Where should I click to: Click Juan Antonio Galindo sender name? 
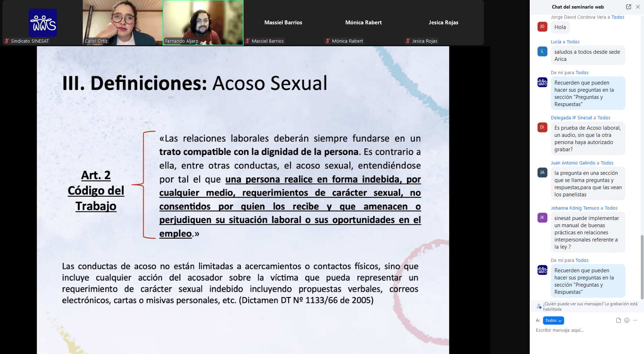[573, 163]
